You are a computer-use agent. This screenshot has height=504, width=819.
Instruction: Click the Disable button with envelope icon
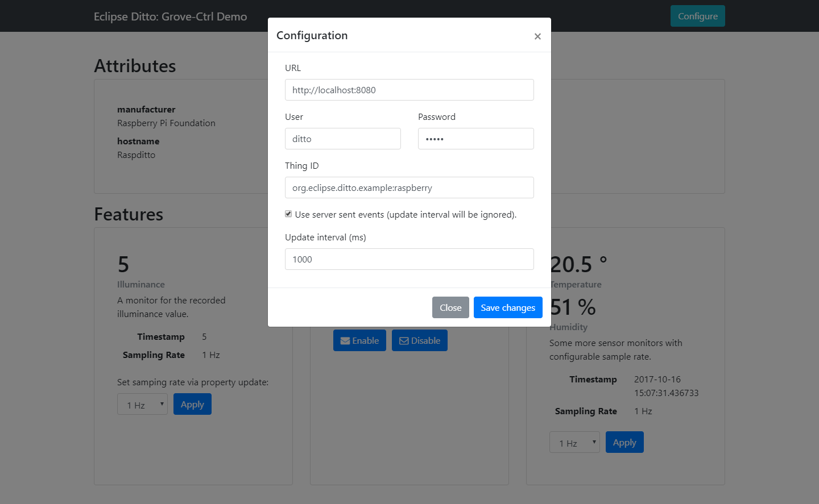pyautogui.click(x=420, y=340)
